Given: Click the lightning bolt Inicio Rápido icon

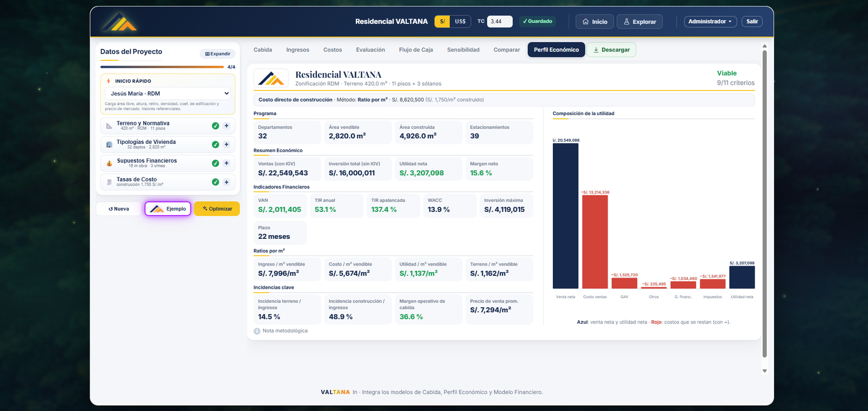Looking at the screenshot, I should (108, 81).
